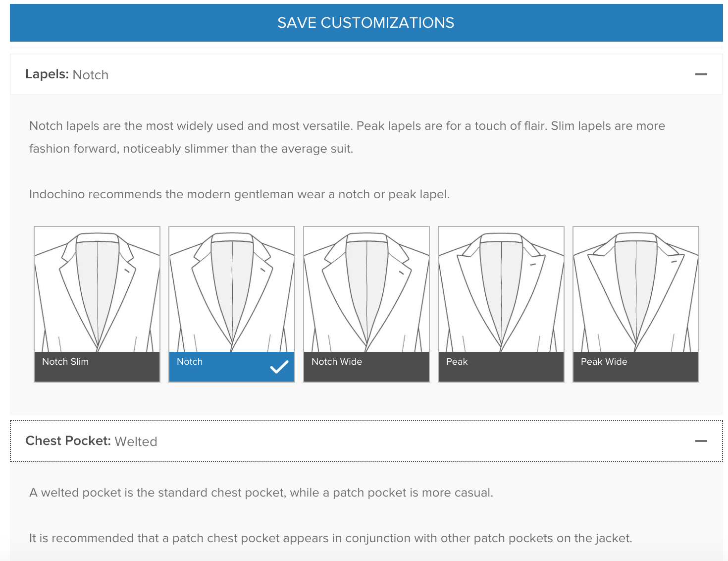Click the Peak Wide jacket illustration
The height and width of the screenshot is (561, 728).
[x=636, y=289]
